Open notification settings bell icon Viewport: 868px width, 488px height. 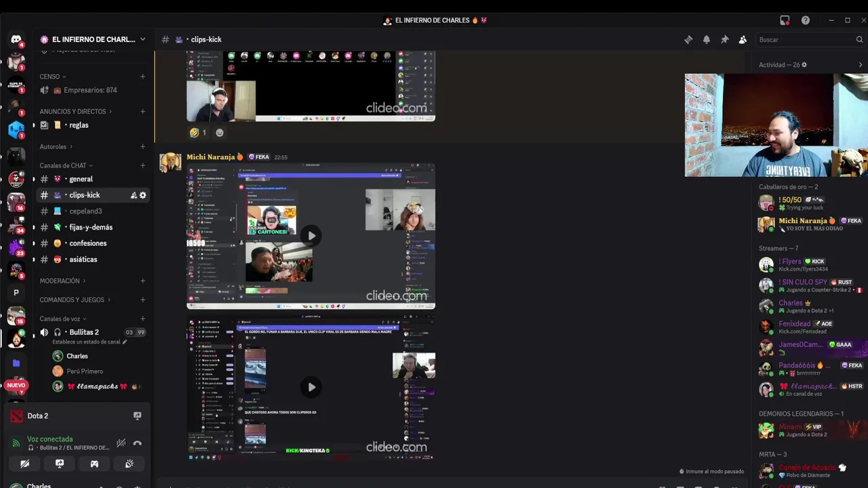click(707, 40)
